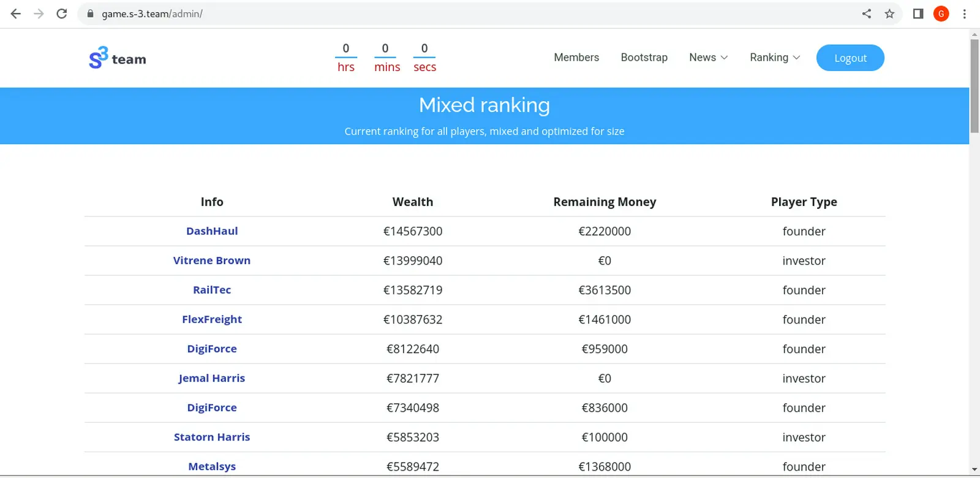Image resolution: width=980 pixels, height=478 pixels.
Task: Click the Wealth column header
Action: click(x=413, y=202)
